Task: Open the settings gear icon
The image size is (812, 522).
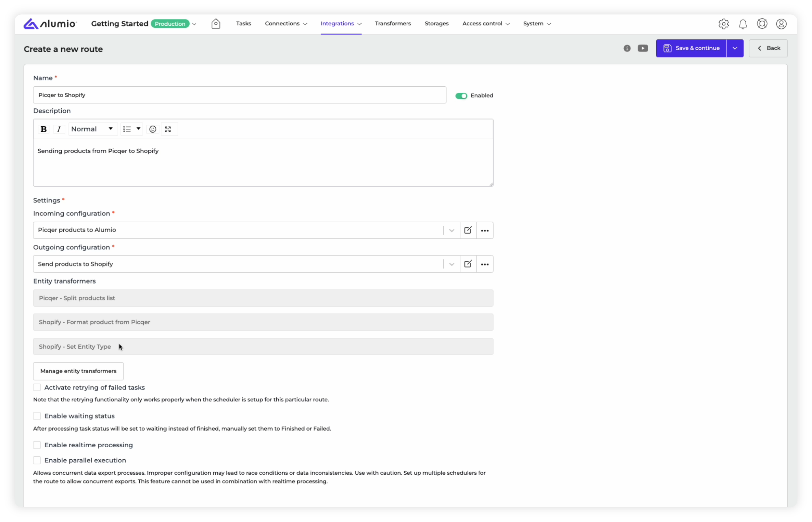Action: (723, 24)
